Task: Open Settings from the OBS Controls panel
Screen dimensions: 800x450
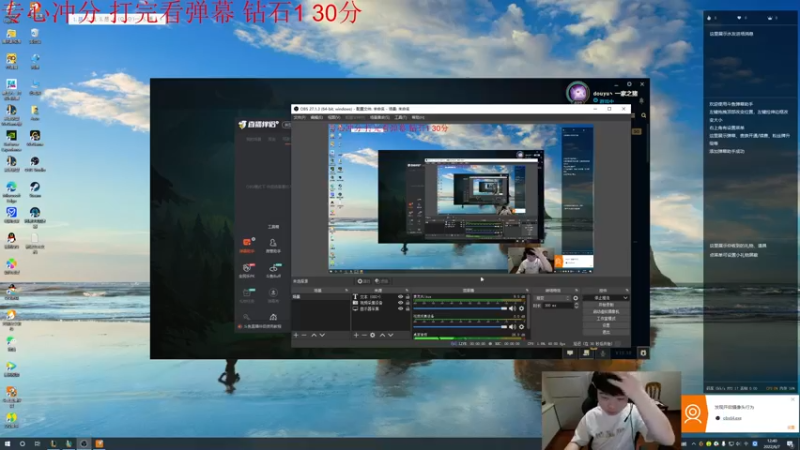Action: 606,325
